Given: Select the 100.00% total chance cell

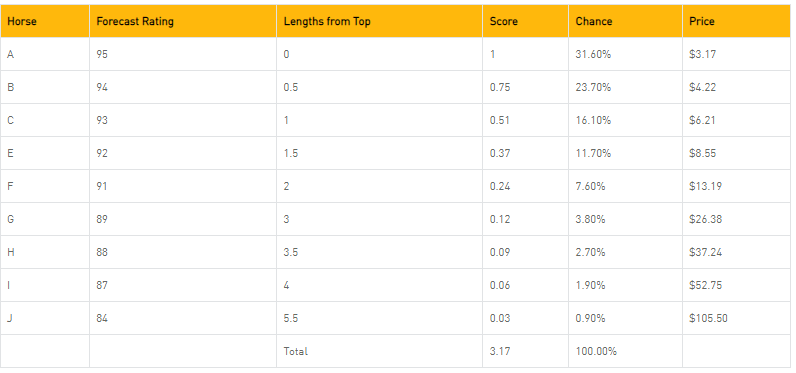Looking at the screenshot, I should click(x=625, y=351).
